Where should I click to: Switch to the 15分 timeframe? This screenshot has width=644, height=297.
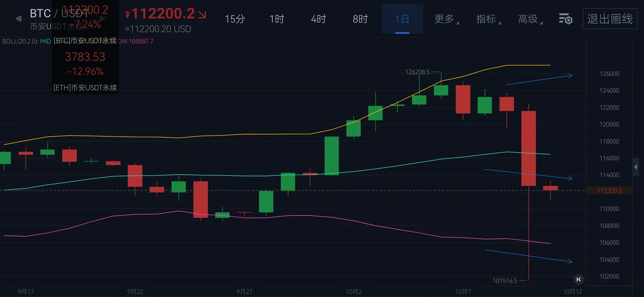[235, 19]
